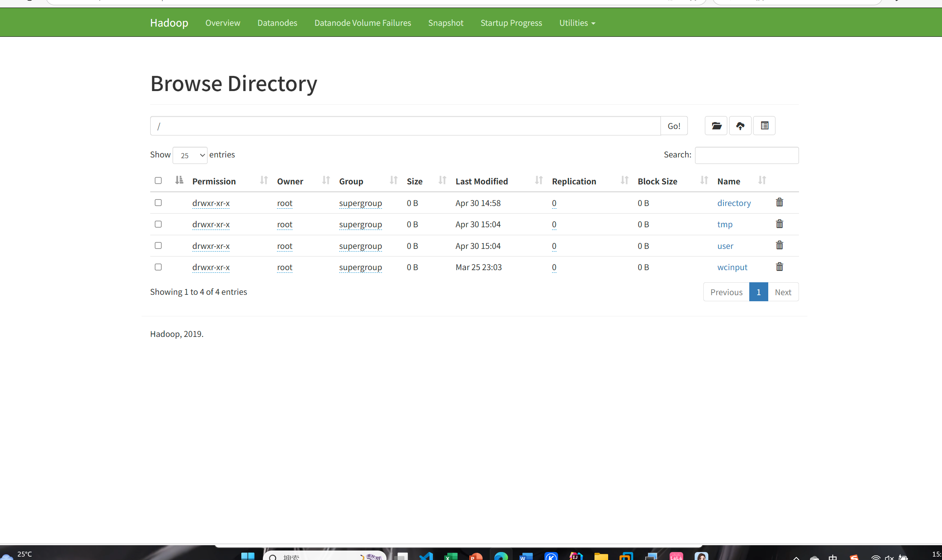Select the directory row checkbox
Image resolution: width=942 pixels, height=560 pixels.
158,203
